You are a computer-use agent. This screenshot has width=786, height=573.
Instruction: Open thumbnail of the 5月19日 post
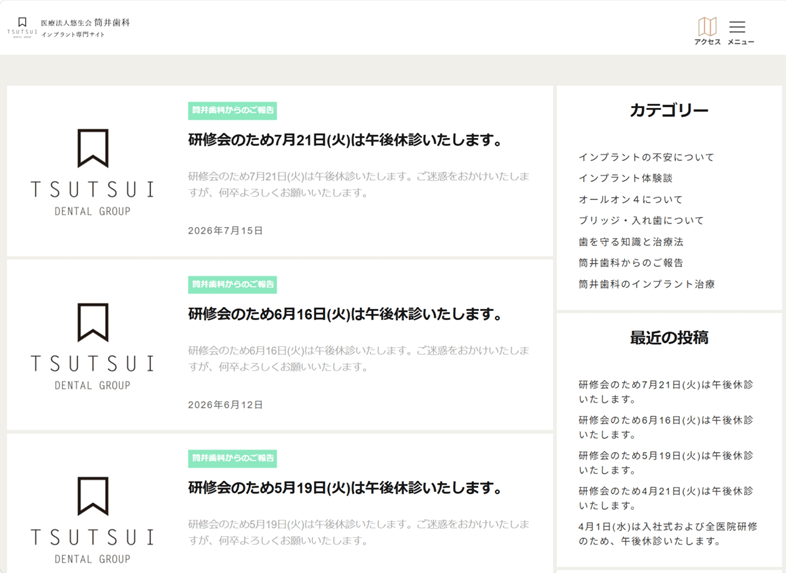93,520
